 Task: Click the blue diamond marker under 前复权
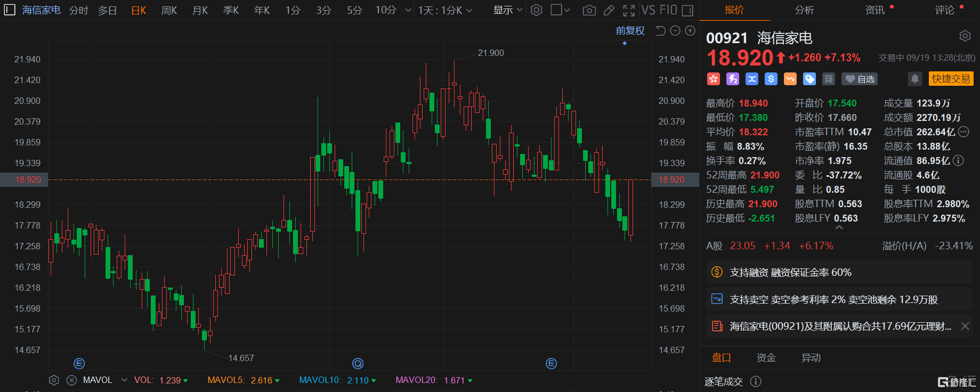pos(625,43)
